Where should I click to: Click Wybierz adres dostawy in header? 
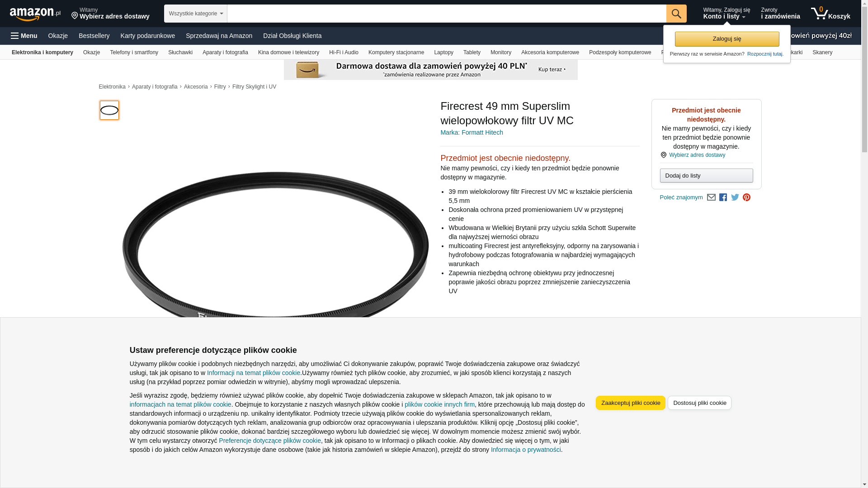pos(110,14)
